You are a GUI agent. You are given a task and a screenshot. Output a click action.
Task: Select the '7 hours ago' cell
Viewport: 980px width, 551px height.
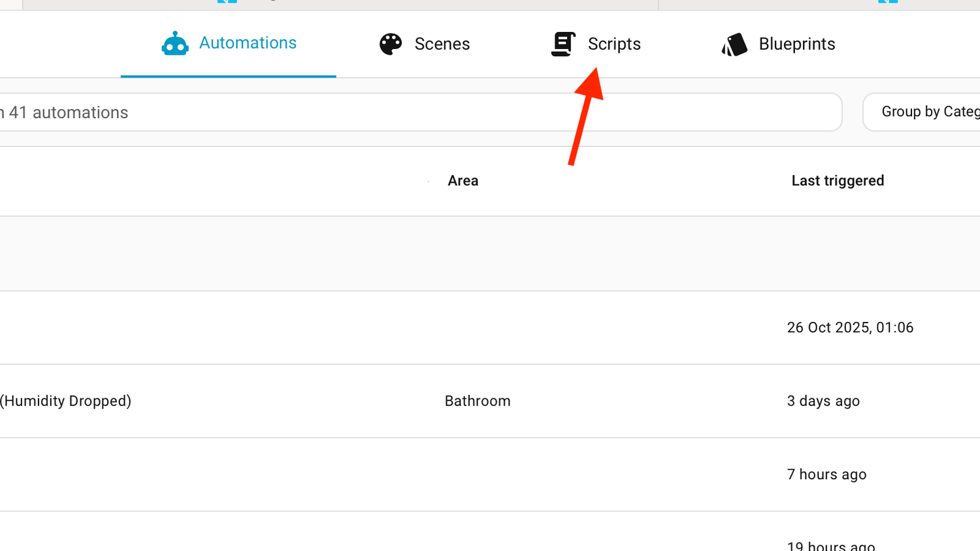826,475
